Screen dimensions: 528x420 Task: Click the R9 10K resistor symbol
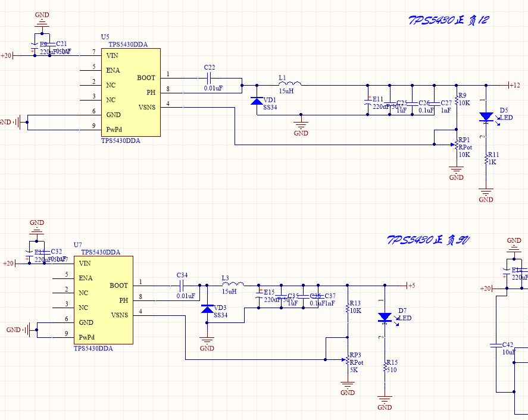click(457, 100)
